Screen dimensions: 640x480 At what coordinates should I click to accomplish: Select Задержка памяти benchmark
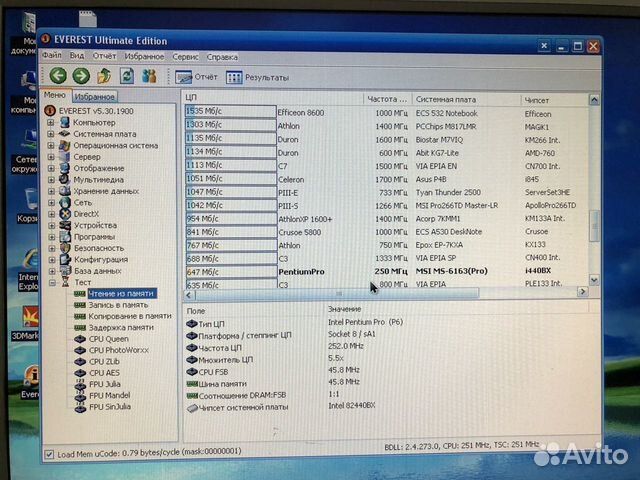(121, 327)
